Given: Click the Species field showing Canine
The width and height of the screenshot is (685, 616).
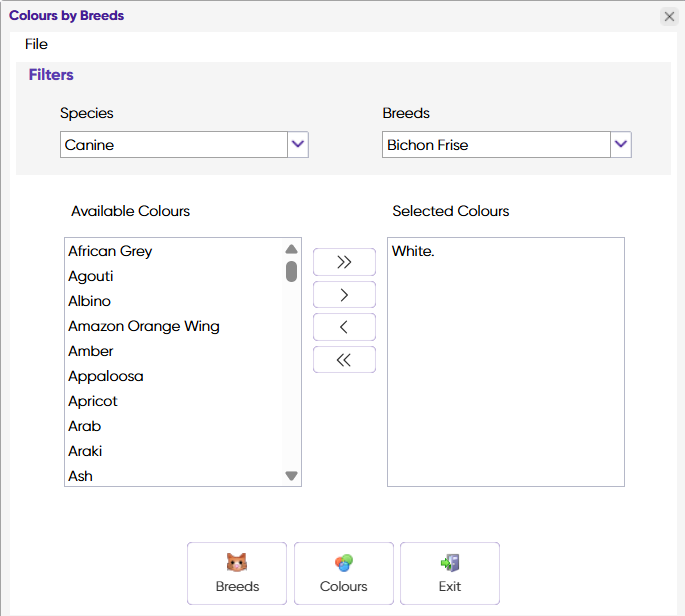Looking at the screenshot, I should tap(173, 145).
